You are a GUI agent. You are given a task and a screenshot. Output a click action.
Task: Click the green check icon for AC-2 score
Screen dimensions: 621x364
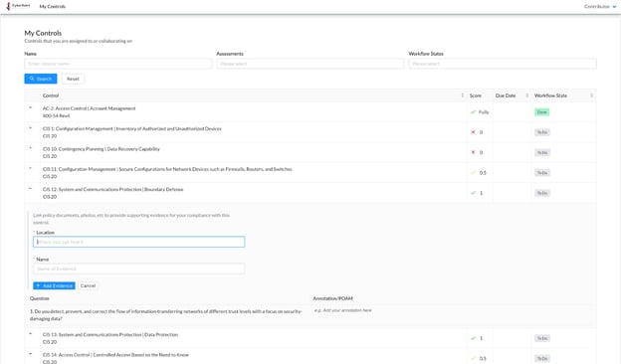click(x=473, y=112)
